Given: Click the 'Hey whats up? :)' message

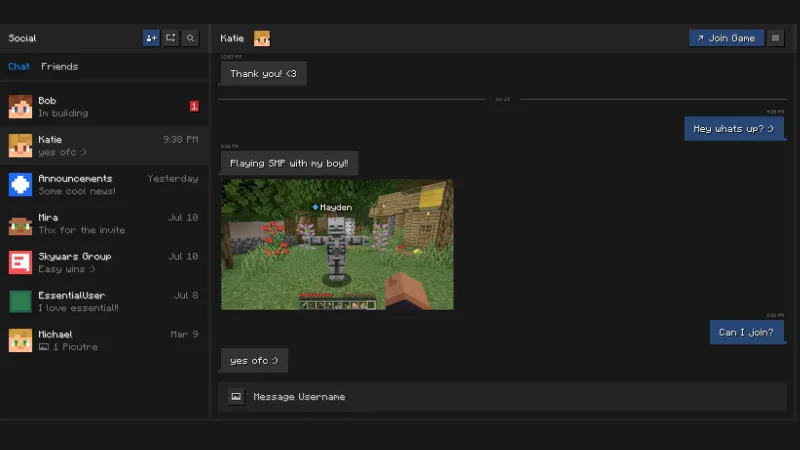Looking at the screenshot, I should [734, 129].
